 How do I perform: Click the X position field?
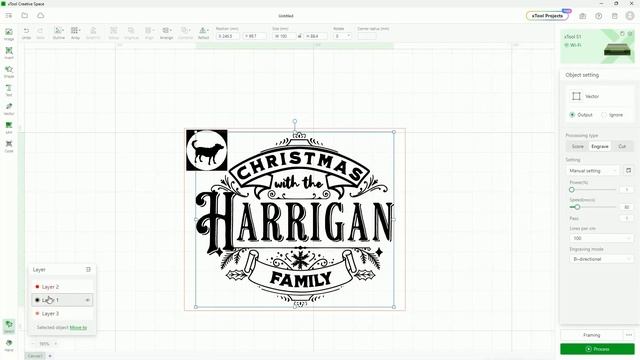228,36
